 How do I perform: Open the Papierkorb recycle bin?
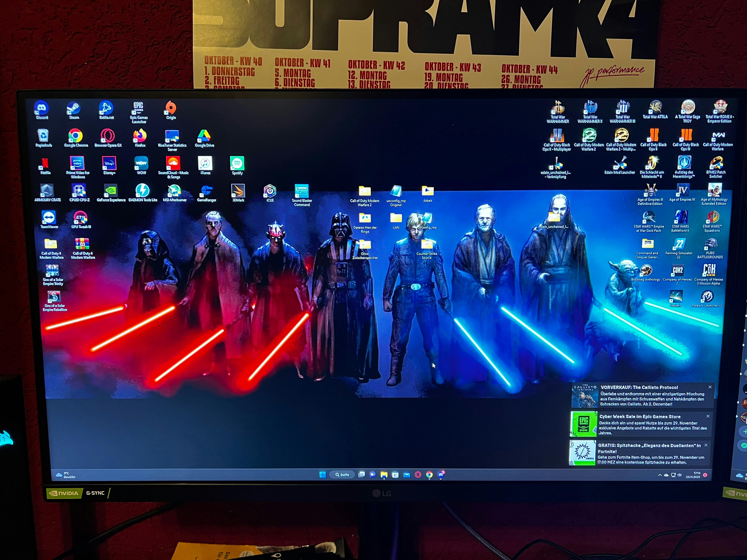pyautogui.click(x=44, y=138)
